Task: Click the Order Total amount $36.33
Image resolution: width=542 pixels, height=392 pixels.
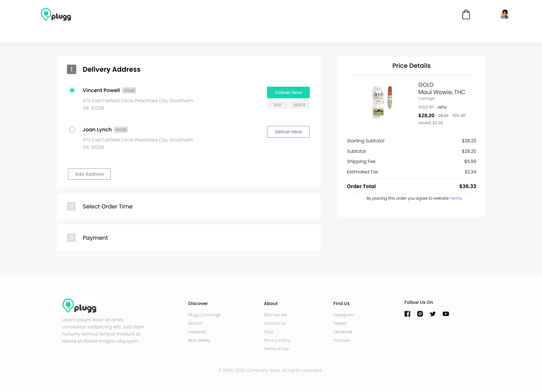Action: (467, 186)
